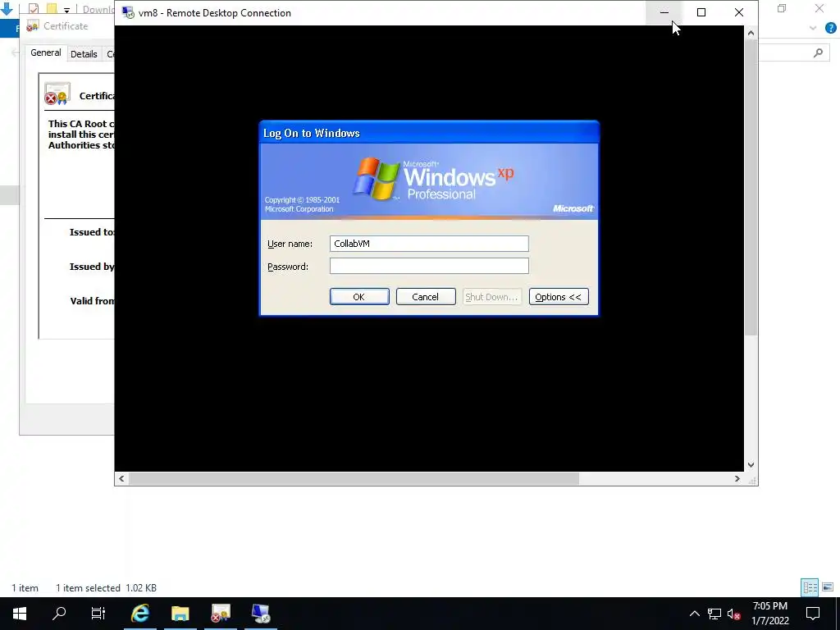This screenshot has width=840, height=630.
Task: Switch to the Certificate taskbar item
Action: [221, 614]
